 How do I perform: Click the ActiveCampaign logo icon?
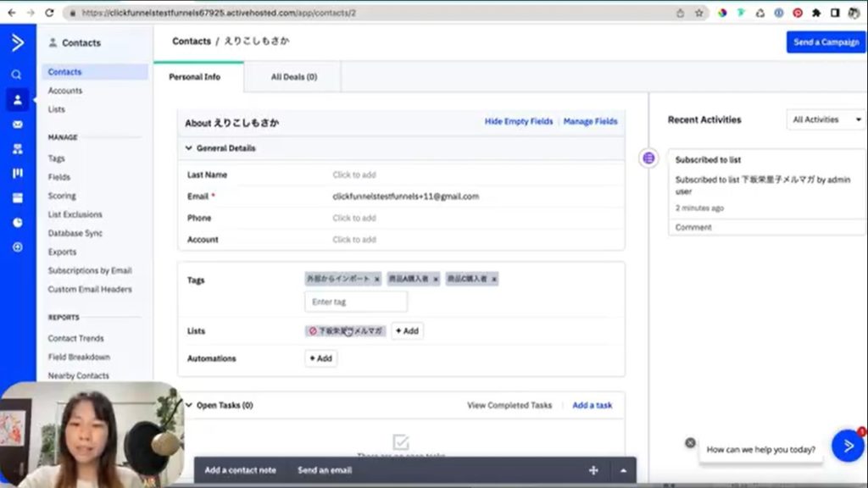17,43
